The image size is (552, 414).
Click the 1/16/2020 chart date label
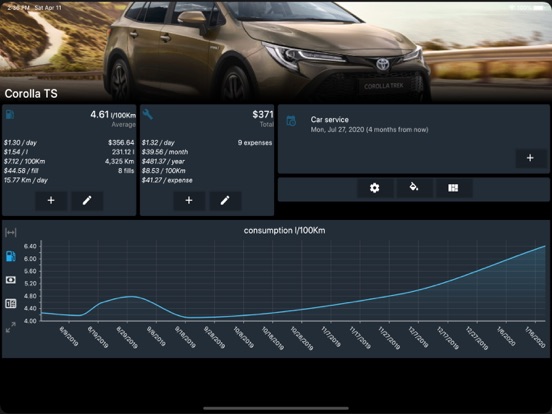click(x=535, y=337)
